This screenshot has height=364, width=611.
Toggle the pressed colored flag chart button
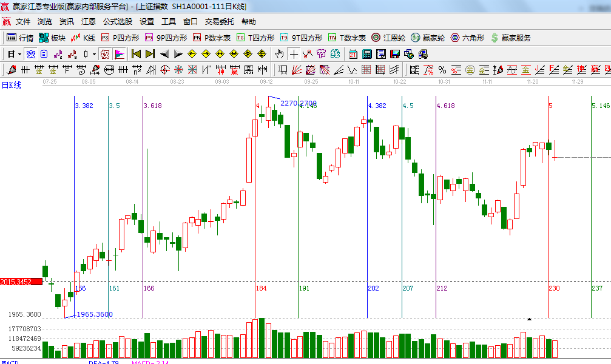coord(120,54)
